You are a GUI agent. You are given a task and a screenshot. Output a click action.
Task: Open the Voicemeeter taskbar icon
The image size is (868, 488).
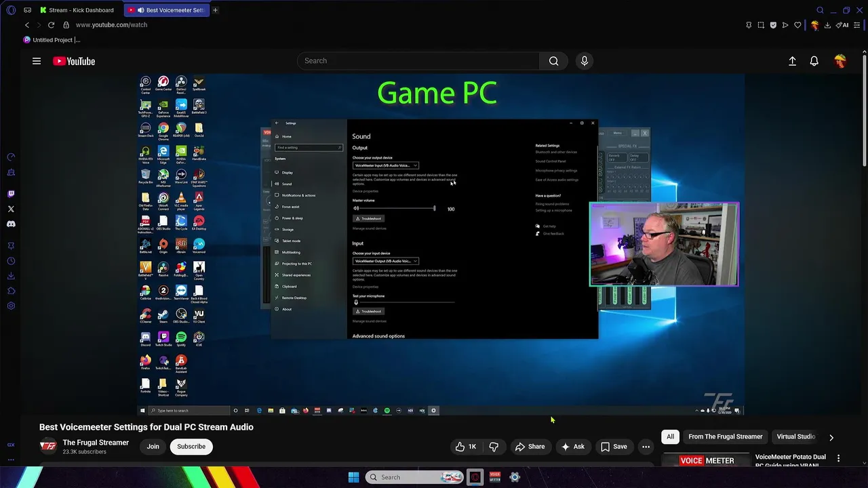pyautogui.click(x=495, y=477)
